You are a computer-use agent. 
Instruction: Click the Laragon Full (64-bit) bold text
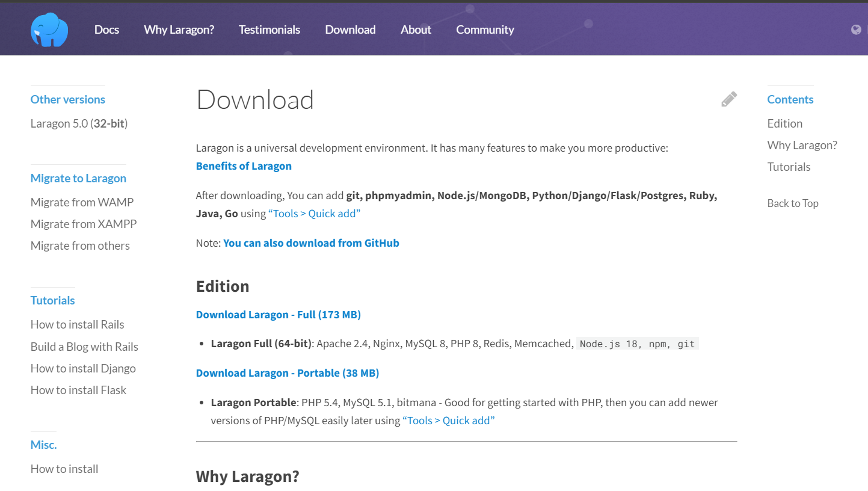click(x=262, y=344)
